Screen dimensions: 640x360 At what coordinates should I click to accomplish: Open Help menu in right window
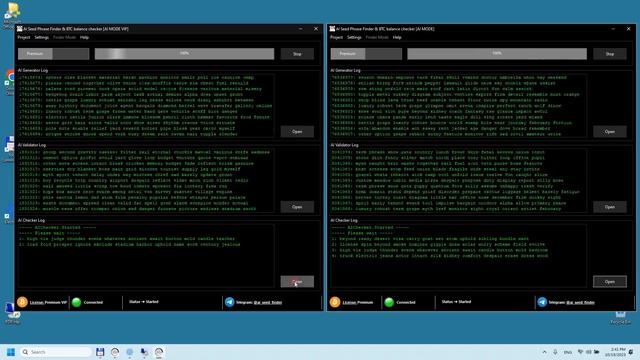pos(397,37)
